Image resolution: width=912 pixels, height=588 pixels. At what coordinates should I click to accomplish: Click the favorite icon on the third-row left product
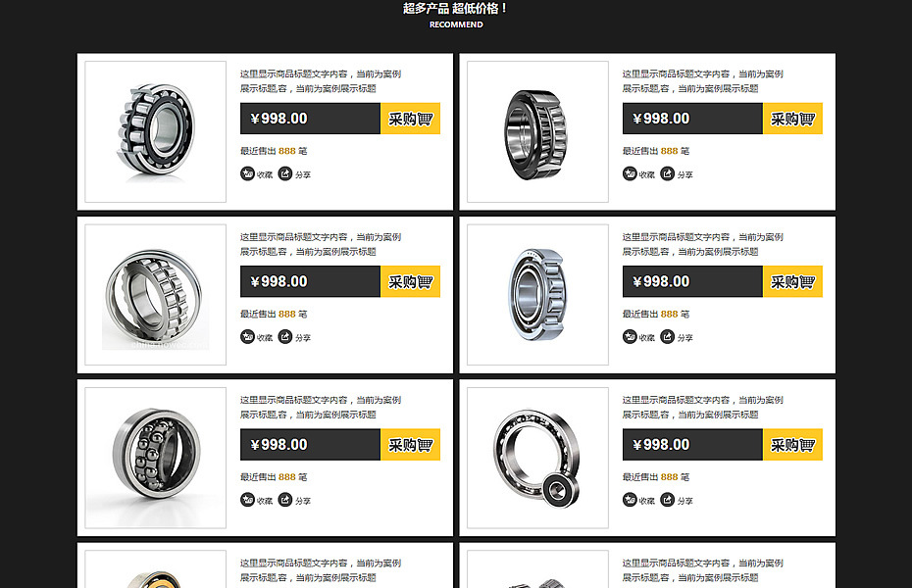(x=248, y=500)
